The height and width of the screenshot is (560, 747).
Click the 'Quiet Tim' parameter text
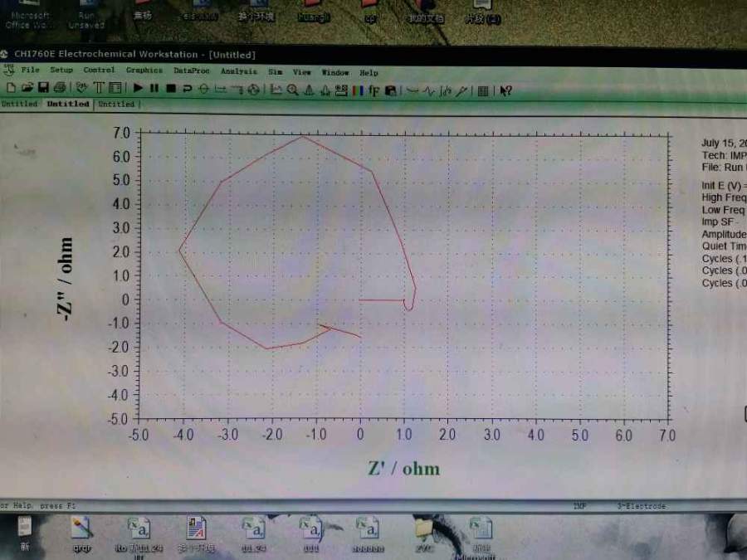point(724,246)
